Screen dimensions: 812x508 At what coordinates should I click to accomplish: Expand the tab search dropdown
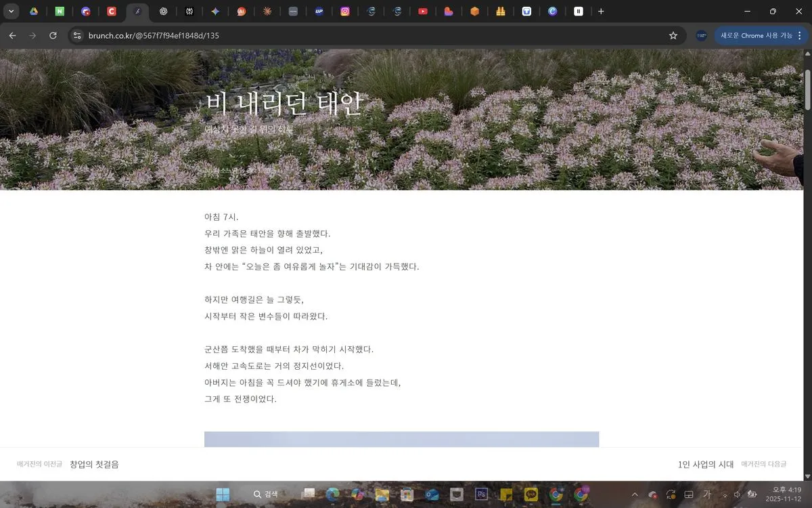click(x=11, y=12)
